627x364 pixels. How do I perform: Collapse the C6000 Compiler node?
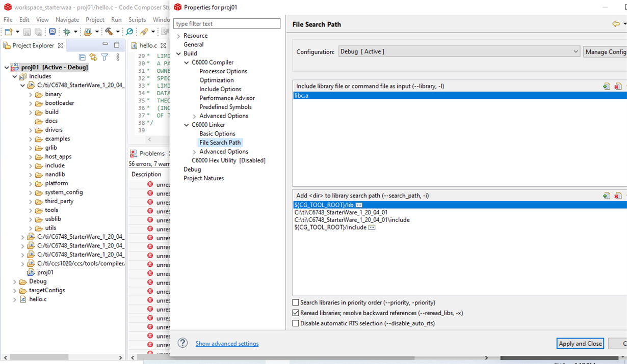point(187,63)
